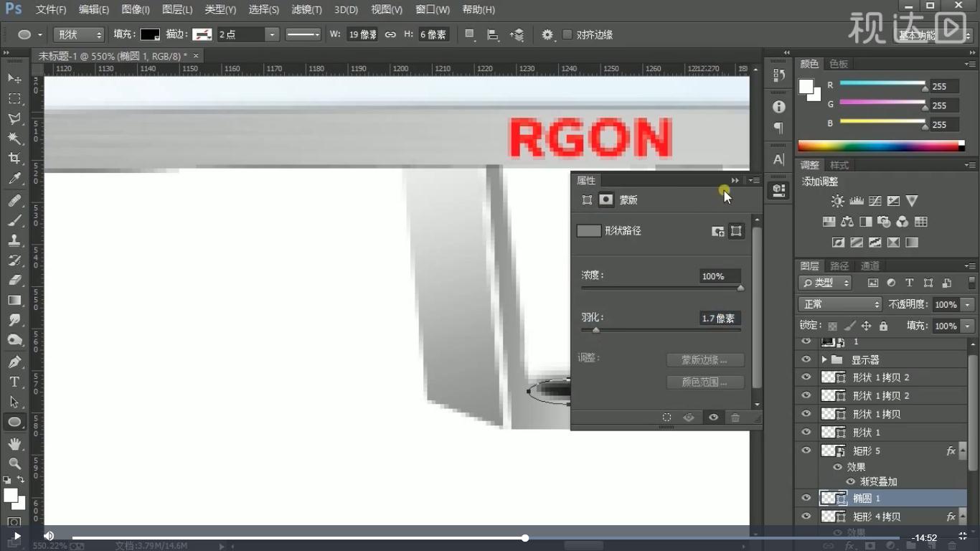Click the 羽化 slider handle
This screenshot has height=551, width=980.
click(595, 330)
